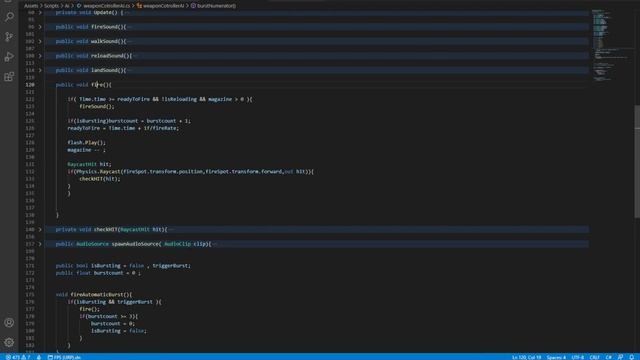Click the notifications bell in status bar
The height and width of the screenshot is (360, 640).
(x=631, y=357)
